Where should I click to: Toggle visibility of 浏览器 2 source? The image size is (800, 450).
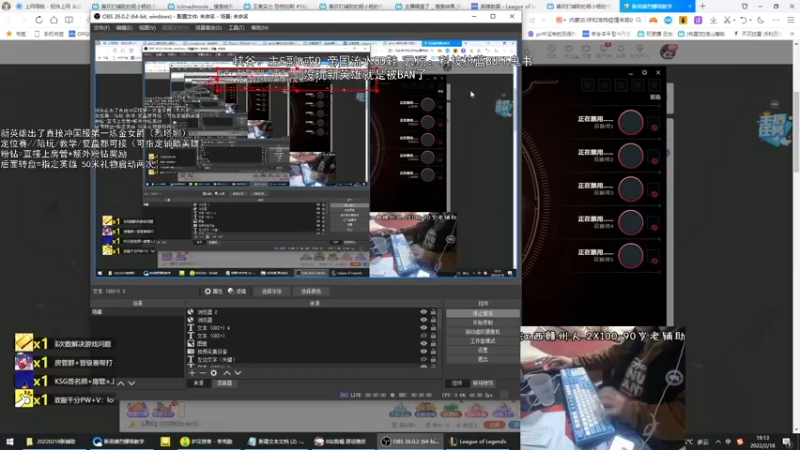point(423,312)
